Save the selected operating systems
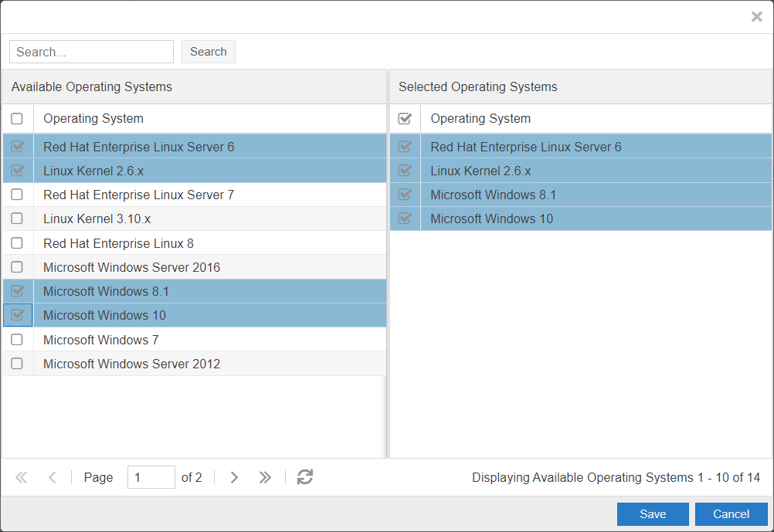 pos(653,514)
